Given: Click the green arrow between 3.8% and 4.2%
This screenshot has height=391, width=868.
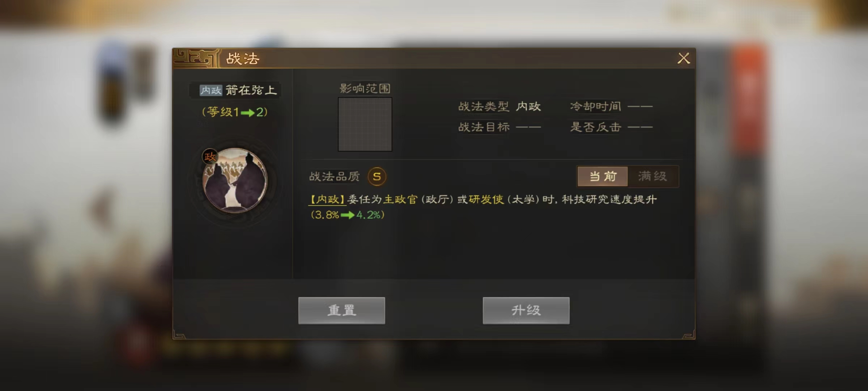Looking at the screenshot, I should (x=348, y=215).
